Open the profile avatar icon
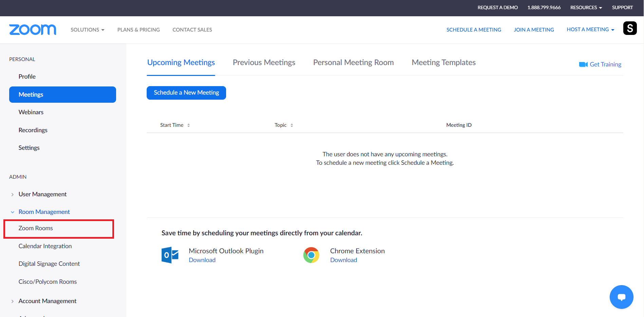This screenshot has height=317, width=644. [x=630, y=28]
